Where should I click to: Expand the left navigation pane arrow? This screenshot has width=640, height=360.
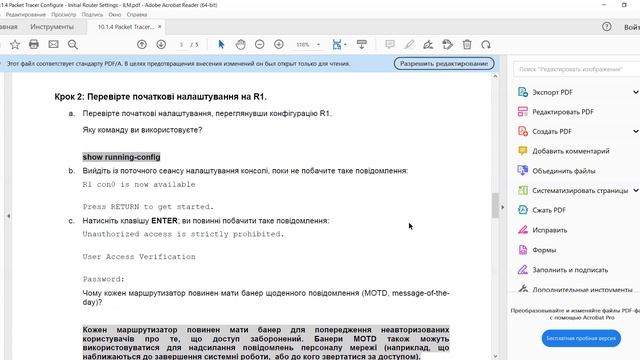[8, 216]
